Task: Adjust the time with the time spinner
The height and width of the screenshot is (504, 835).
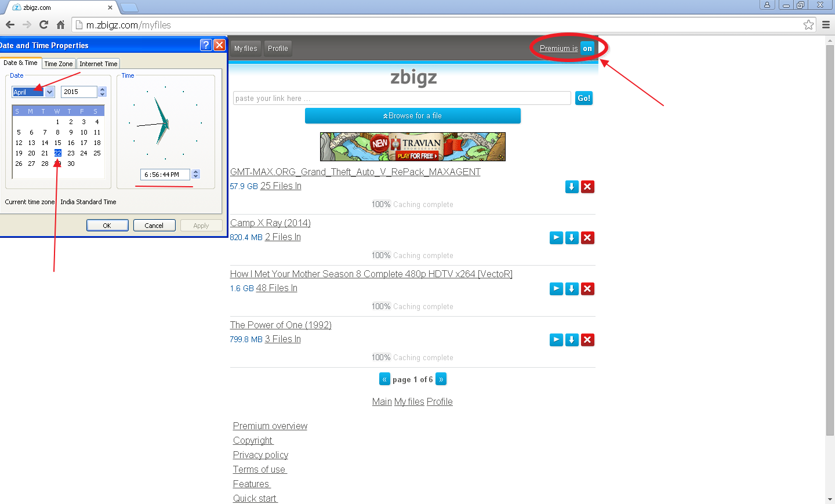Action: 196,175
